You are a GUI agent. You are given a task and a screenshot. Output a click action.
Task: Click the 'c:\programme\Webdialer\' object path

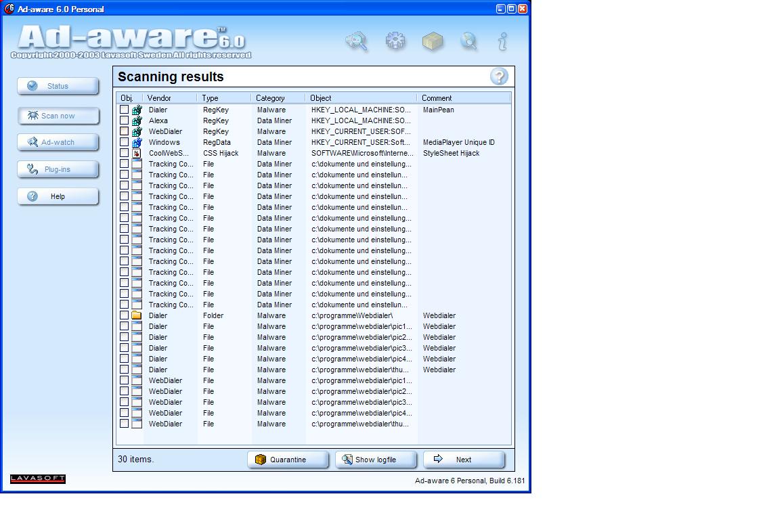[352, 315]
